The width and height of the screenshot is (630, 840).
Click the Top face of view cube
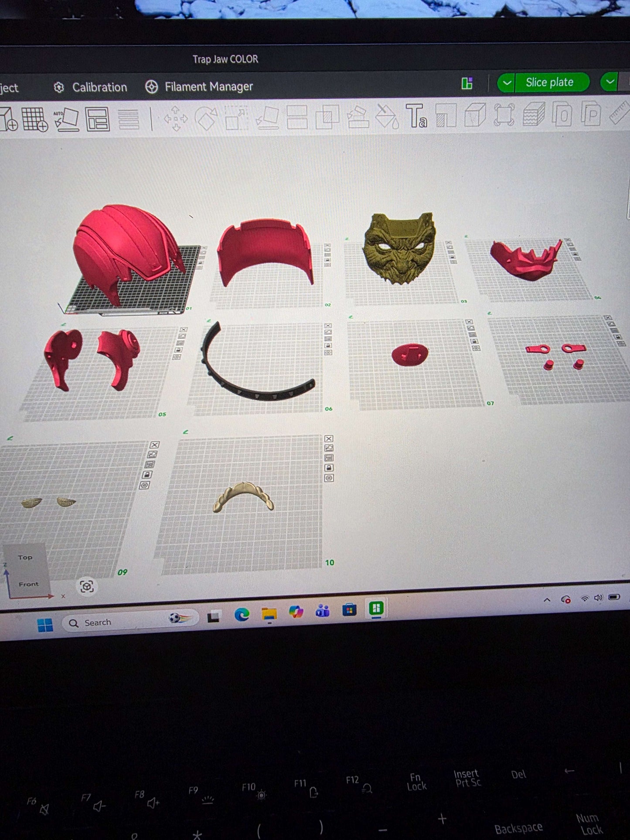pyautogui.click(x=25, y=557)
